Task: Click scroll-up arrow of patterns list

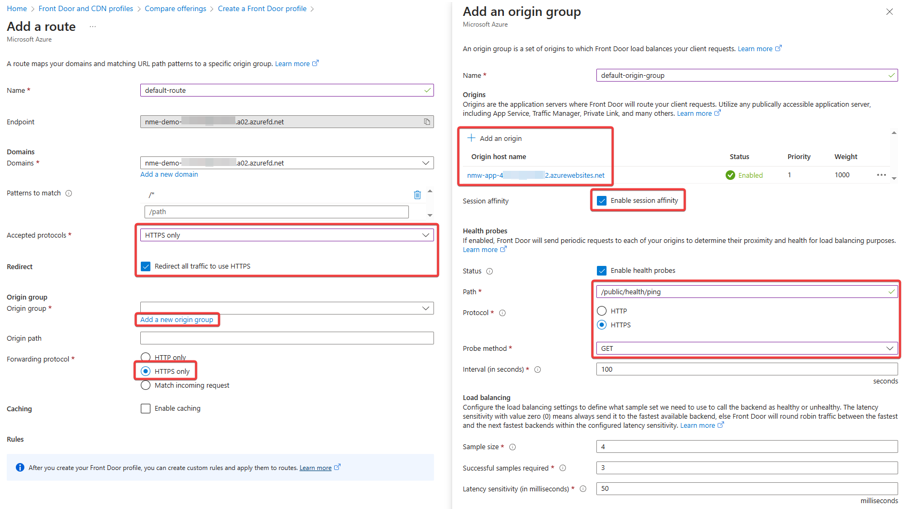Action: [x=430, y=191]
